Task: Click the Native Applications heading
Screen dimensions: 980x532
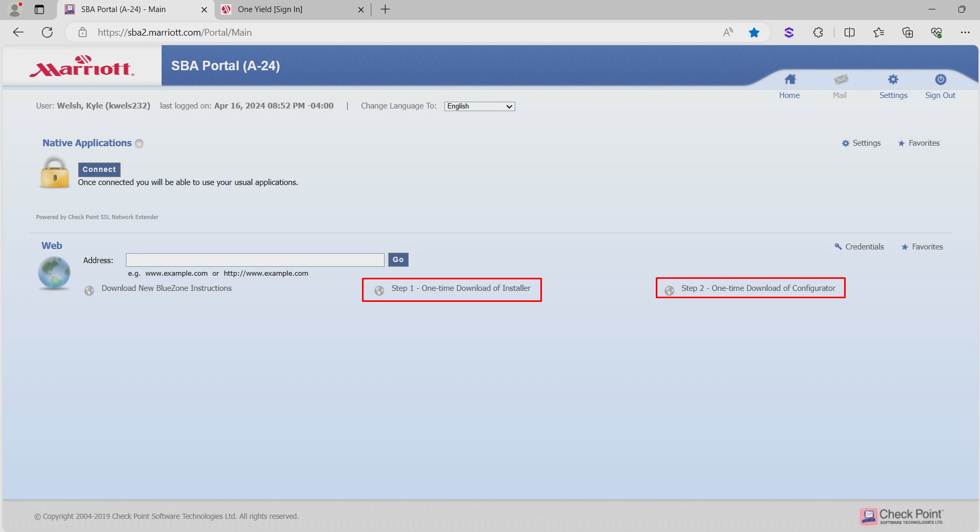Action: [87, 143]
